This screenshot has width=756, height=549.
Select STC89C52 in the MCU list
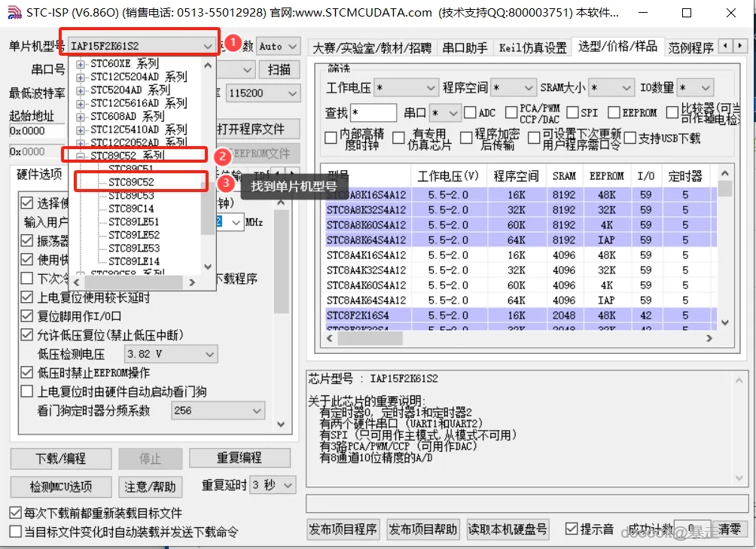tap(131, 182)
